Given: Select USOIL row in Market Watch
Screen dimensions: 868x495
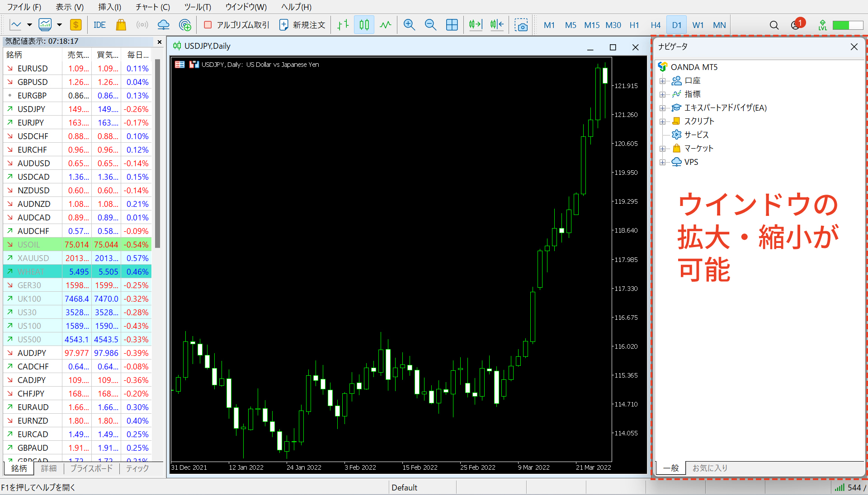Looking at the screenshot, I should [x=77, y=244].
